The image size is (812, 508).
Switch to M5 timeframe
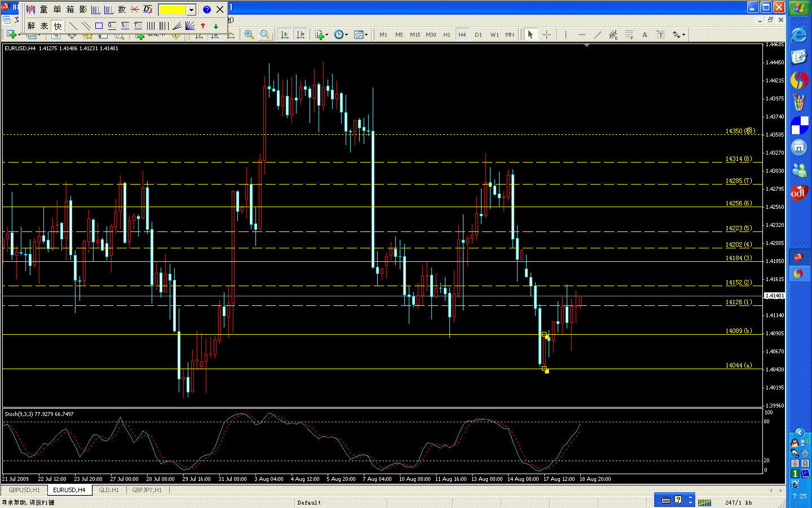click(399, 35)
